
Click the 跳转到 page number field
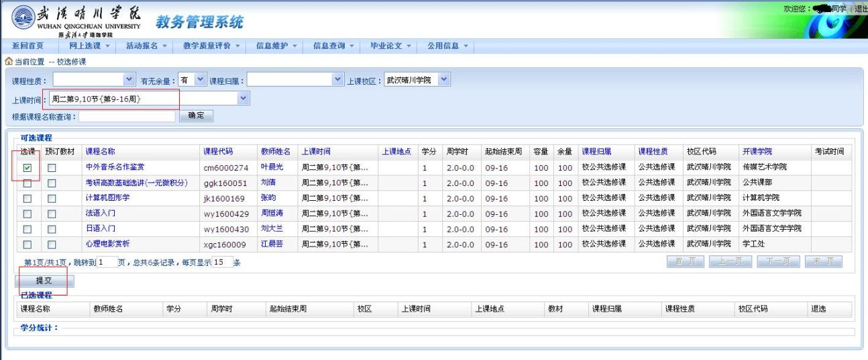point(107,262)
